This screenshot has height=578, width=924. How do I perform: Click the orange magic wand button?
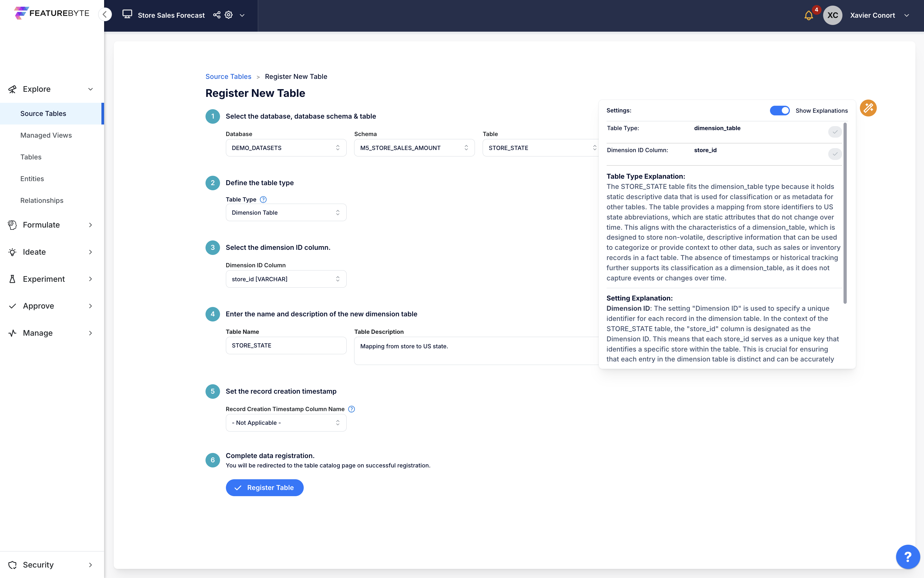[868, 108]
